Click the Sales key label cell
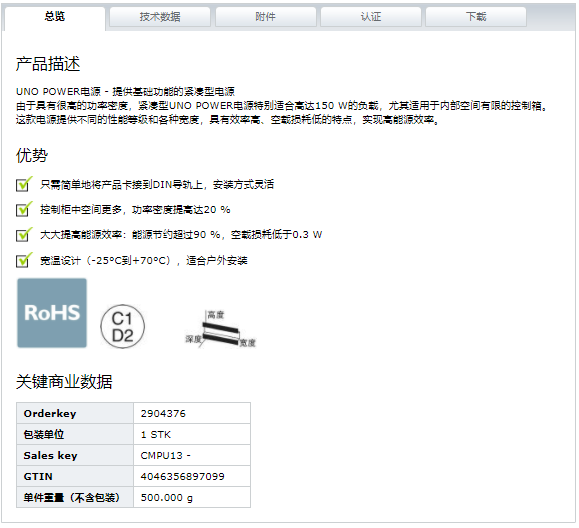 75,456
